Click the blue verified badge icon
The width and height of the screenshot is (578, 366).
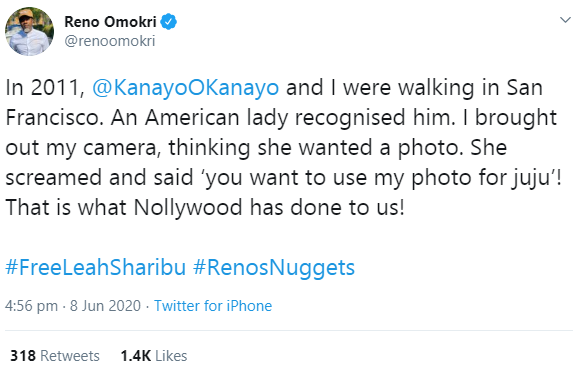tap(169, 22)
